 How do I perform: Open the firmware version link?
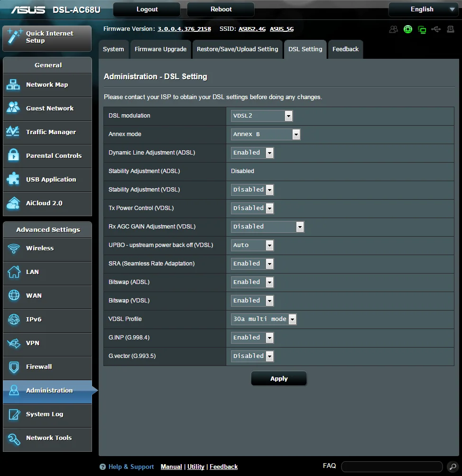184,29
